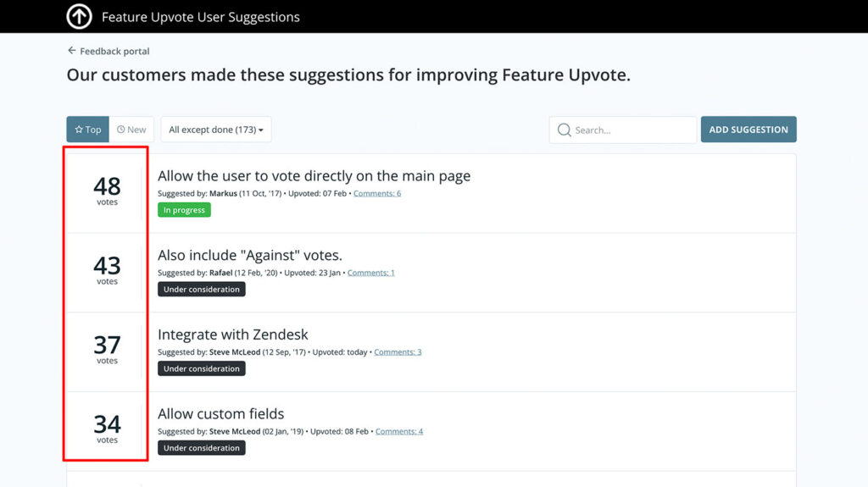868x487 pixels.
Task: Click into the Search field
Action: (x=623, y=130)
